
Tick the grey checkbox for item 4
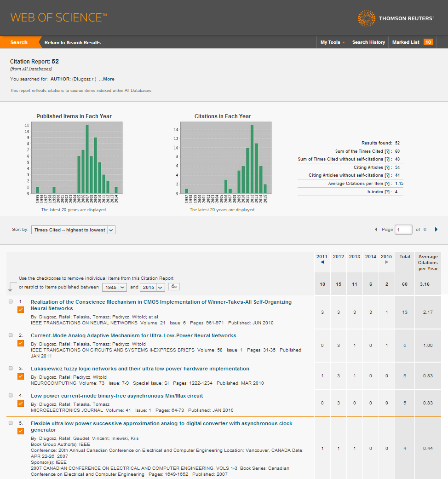[11, 395]
